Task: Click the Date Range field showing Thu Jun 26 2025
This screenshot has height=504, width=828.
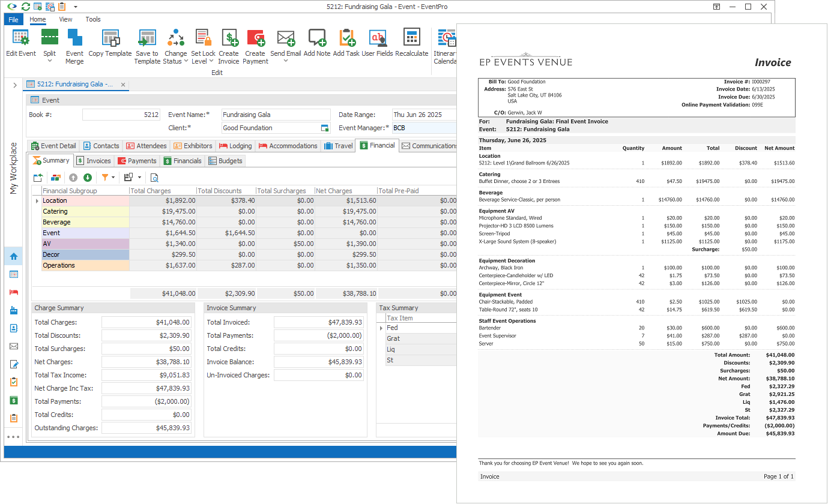Action: (x=424, y=115)
